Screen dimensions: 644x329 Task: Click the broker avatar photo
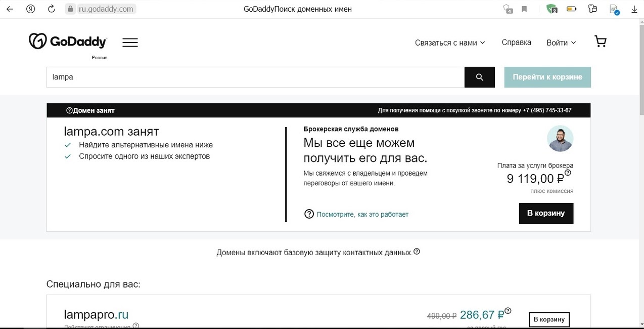(560, 138)
